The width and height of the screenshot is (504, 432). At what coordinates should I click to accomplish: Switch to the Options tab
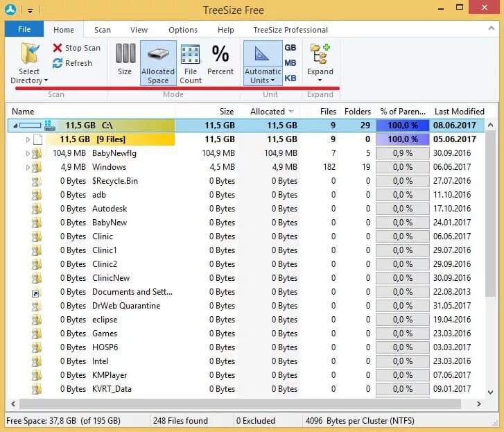(183, 30)
